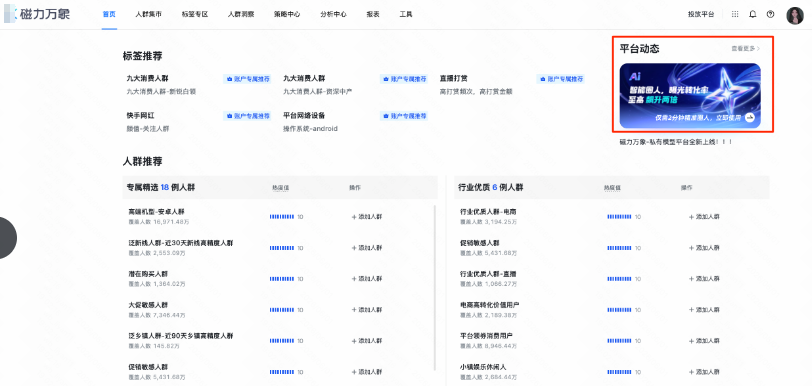Go to 投放平台 link
Screen dimensions: 812x386
point(701,15)
